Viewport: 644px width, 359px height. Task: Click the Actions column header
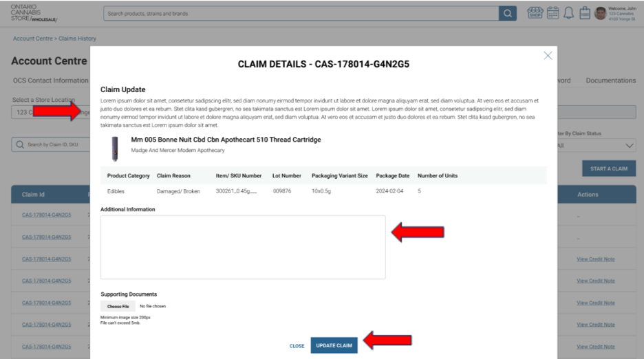click(x=588, y=195)
